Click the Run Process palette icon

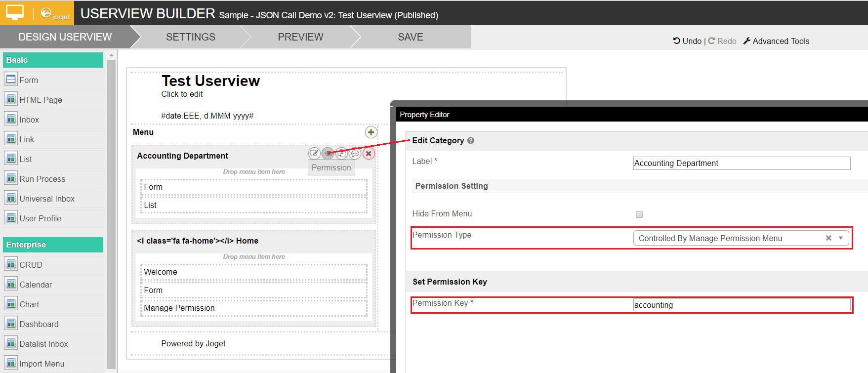pos(11,178)
